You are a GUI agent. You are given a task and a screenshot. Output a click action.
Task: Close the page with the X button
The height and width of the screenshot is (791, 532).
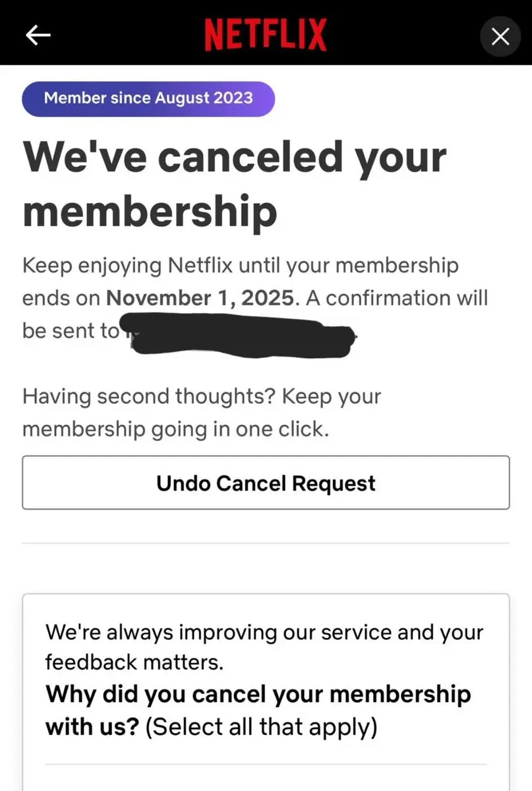[x=500, y=37]
